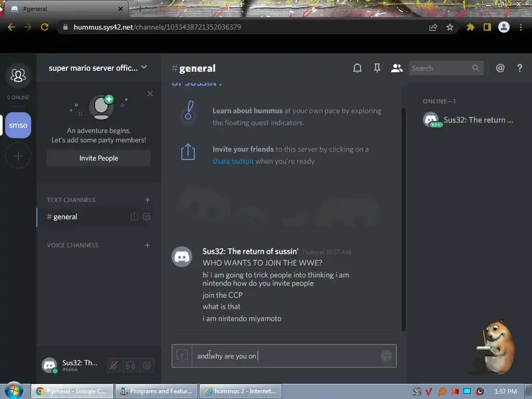Click the message 'i am nintendo miyamoto'
532x399 pixels.
pyautogui.click(x=242, y=318)
